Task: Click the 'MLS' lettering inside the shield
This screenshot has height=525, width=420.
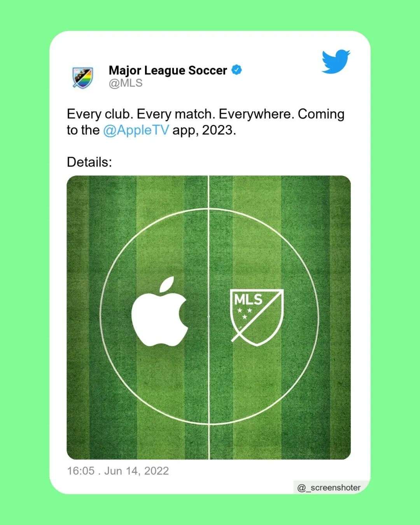Action: point(248,299)
